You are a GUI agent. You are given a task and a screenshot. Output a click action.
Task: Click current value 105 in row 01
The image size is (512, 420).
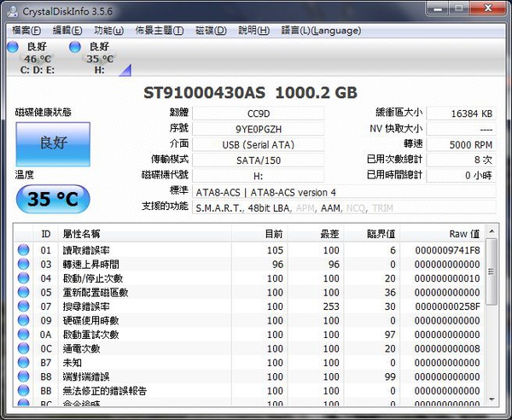coord(275,250)
